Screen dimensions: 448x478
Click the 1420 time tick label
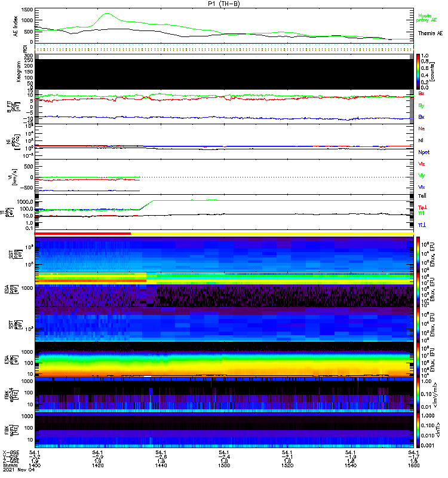tap(97, 465)
